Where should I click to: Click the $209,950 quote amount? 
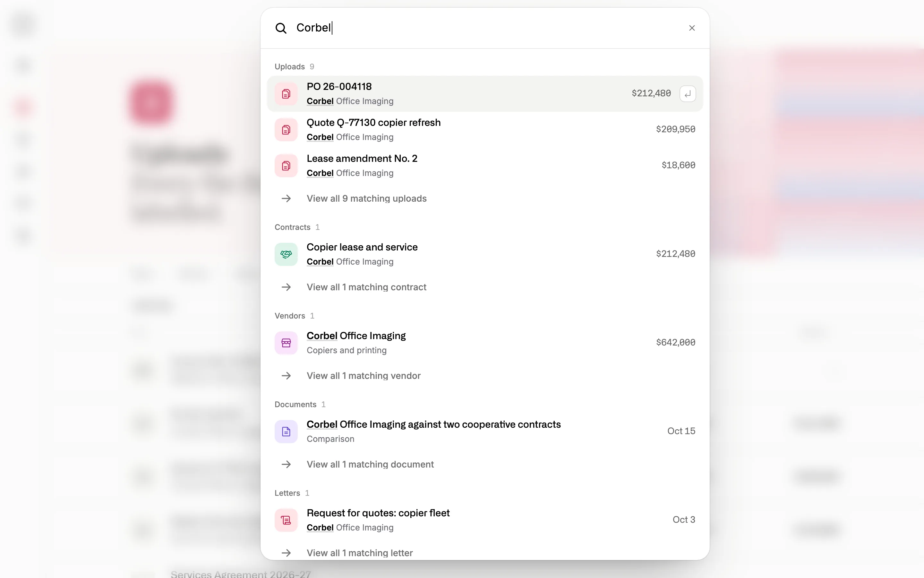tap(675, 129)
